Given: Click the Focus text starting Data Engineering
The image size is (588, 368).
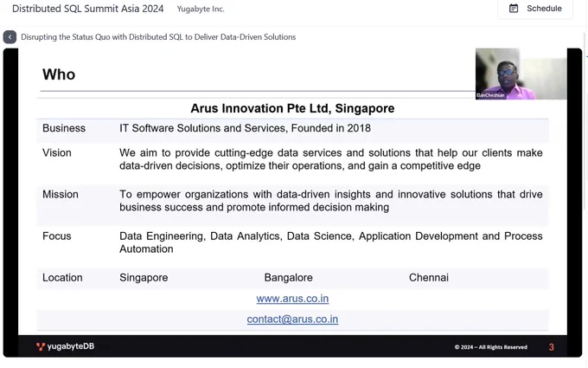Looking at the screenshot, I should pyautogui.click(x=330, y=242).
